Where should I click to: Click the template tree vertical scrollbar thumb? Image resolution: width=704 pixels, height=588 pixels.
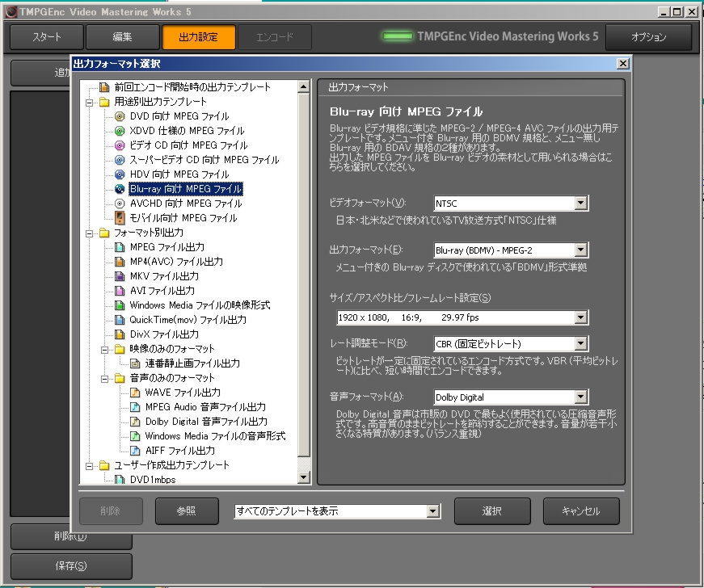(x=304, y=275)
